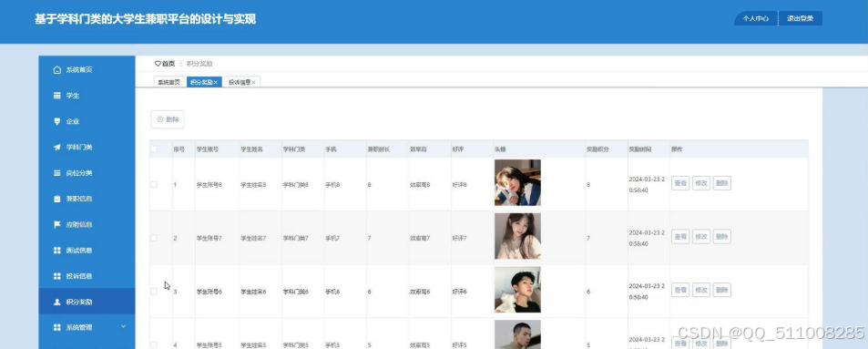Click the cell 学科门类6
Viewport: 868px width, 349px height.
[296, 292]
